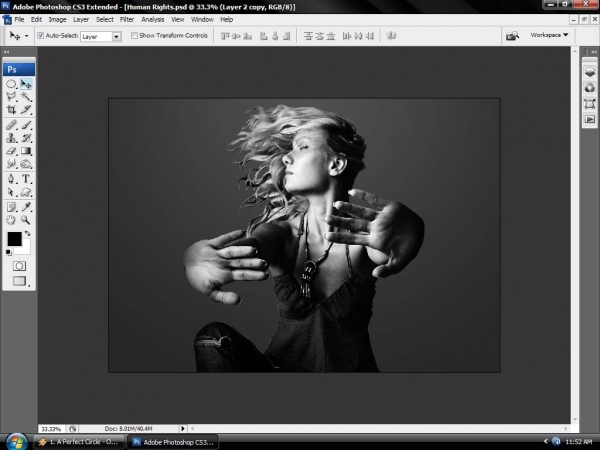Expand status bar info arrow menu
600x450 pixels.
click(183, 429)
